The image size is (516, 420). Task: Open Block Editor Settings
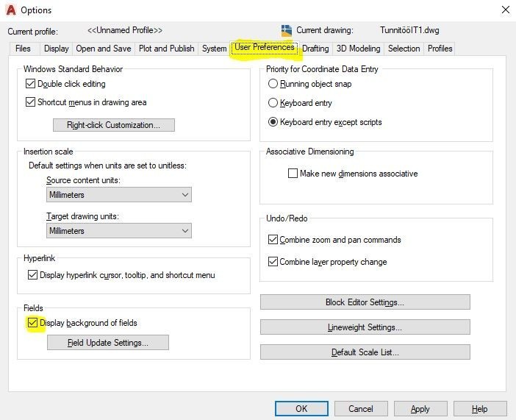tap(365, 302)
